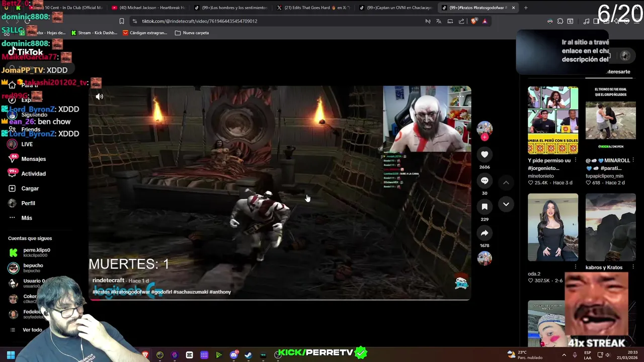Viewport: 644px width, 362px height.
Task: Open the spinning sound disc avatar
Action: coord(485,258)
